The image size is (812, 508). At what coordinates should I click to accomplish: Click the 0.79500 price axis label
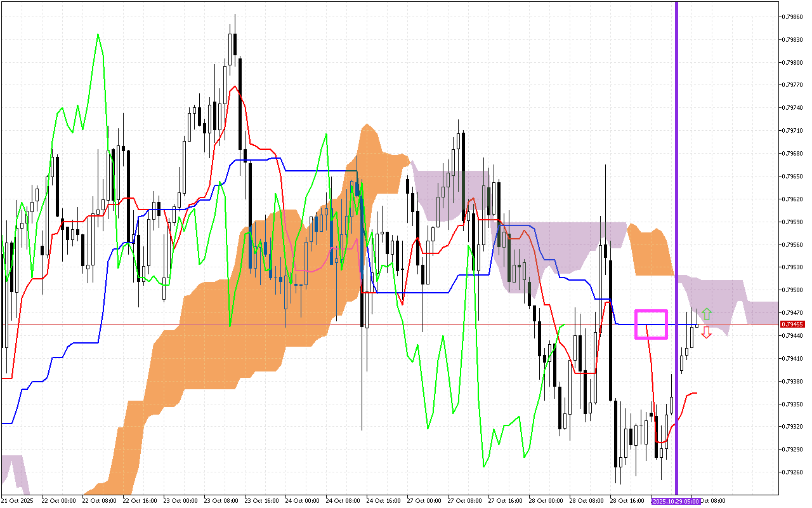point(794,290)
